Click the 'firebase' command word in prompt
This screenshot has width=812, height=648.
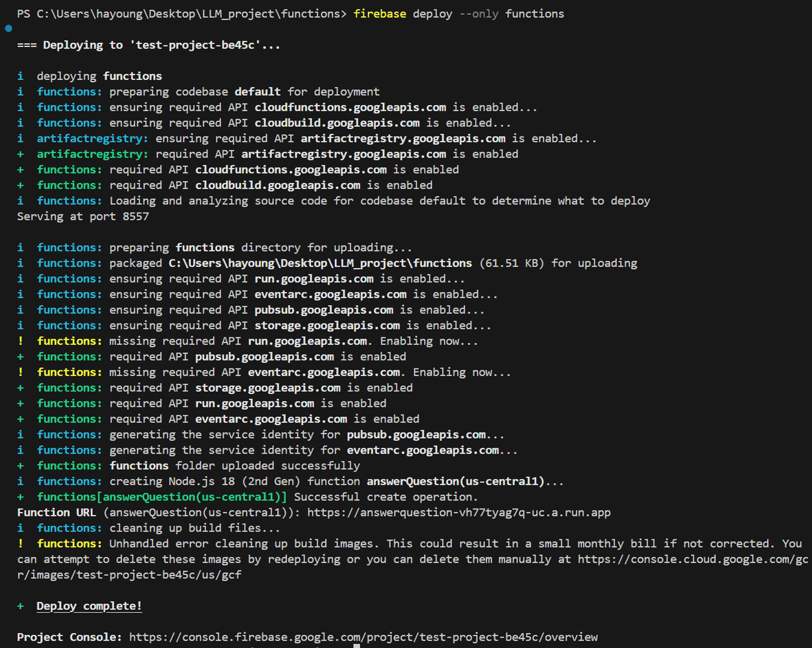pyautogui.click(x=379, y=14)
